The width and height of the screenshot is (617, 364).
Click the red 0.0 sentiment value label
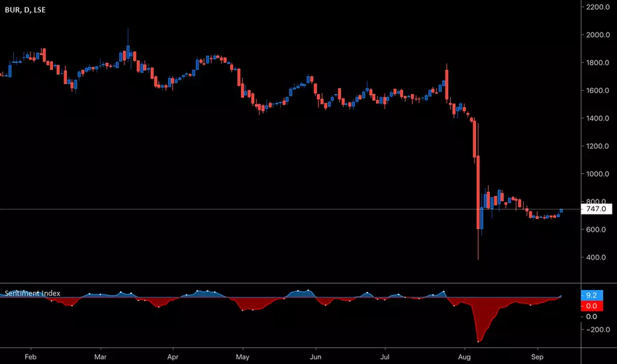pos(592,306)
